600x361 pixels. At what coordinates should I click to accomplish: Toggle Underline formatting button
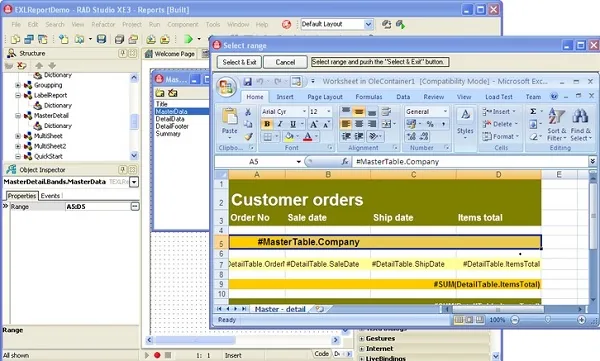pos(293,124)
